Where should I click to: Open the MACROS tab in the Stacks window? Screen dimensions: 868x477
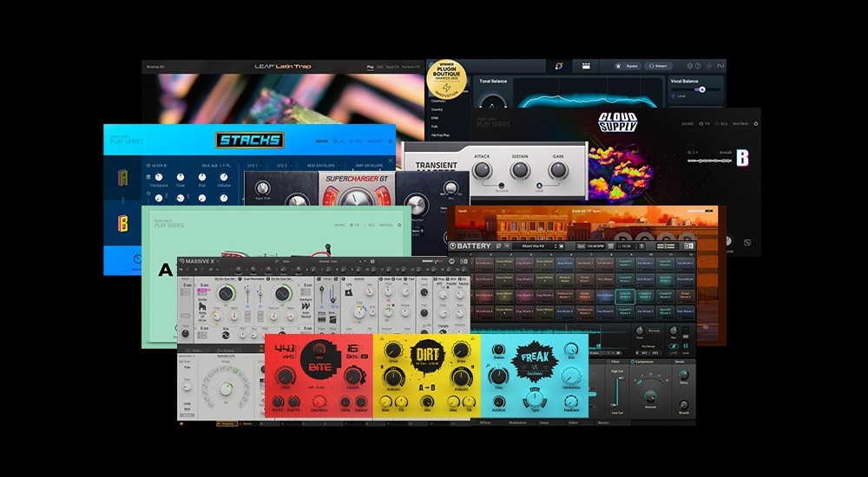(x=375, y=141)
